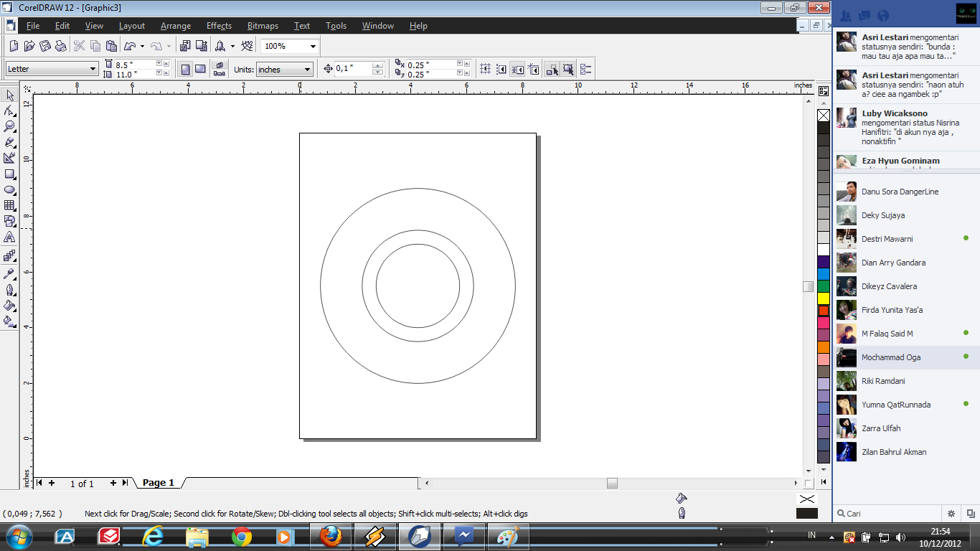The width and height of the screenshot is (980, 551).
Task: Open the Letter paper size dropdown
Action: tap(93, 69)
